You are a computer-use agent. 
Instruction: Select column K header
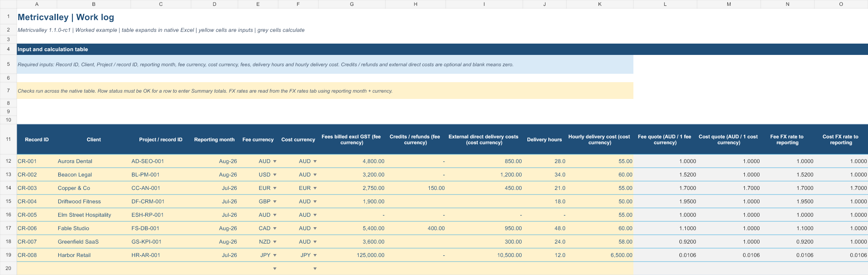600,4
